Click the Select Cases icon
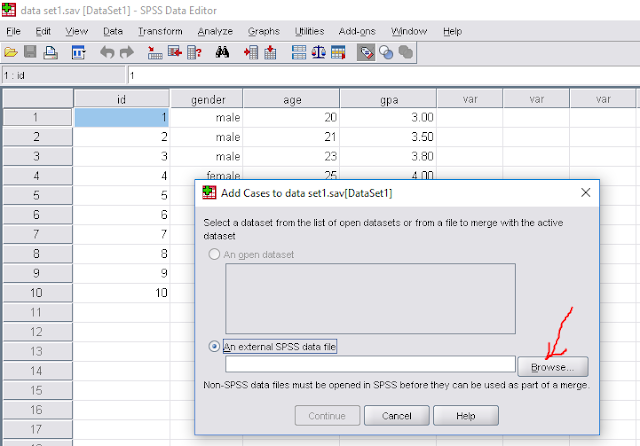The height and width of the screenshot is (446, 640). coord(338,53)
